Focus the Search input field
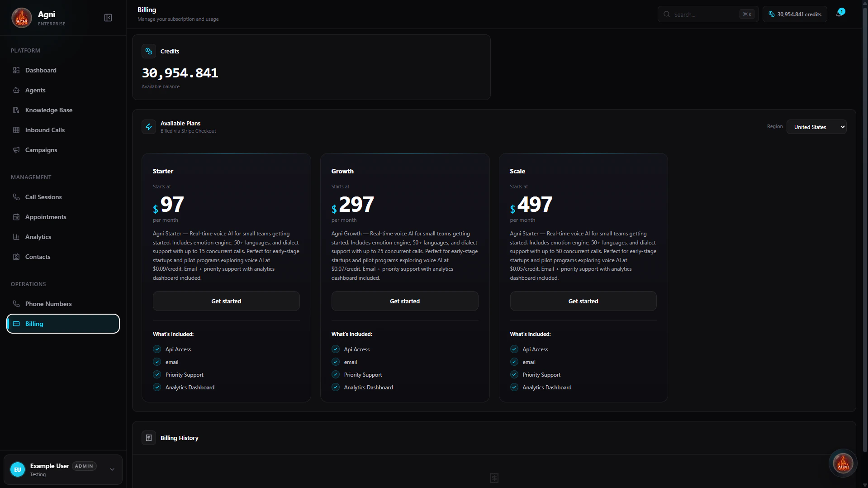Viewport: 868px width, 488px height. click(x=708, y=14)
